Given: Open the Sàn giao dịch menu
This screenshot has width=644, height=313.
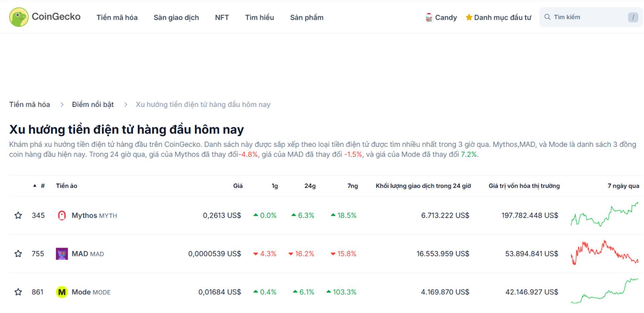Looking at the screenshot, I should [x=176, y=17].
